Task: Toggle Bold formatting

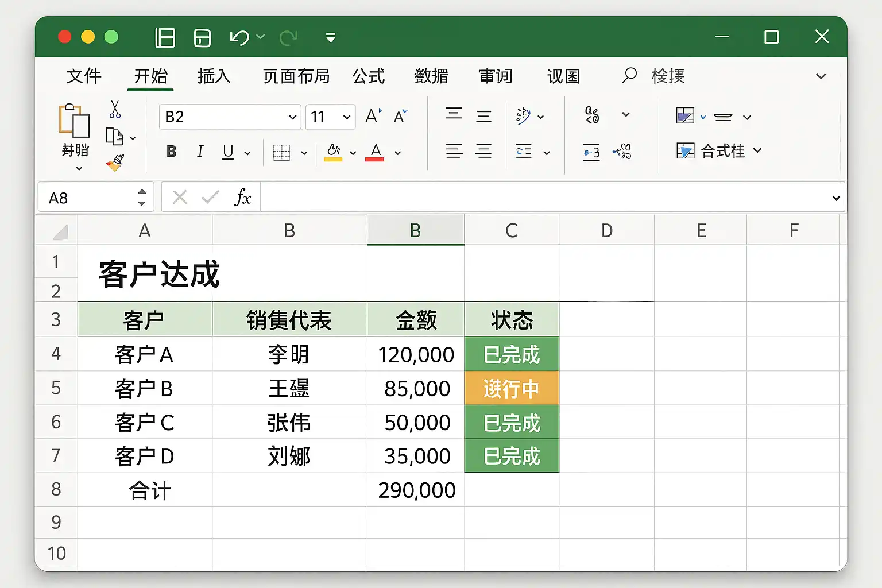Action: tap(171, 152)
